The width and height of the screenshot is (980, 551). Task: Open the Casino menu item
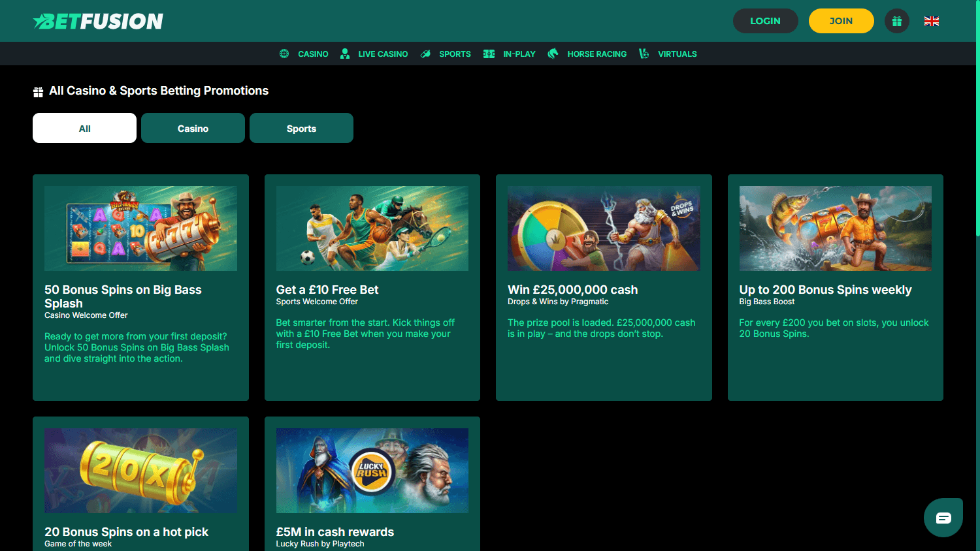click(313, 54)
